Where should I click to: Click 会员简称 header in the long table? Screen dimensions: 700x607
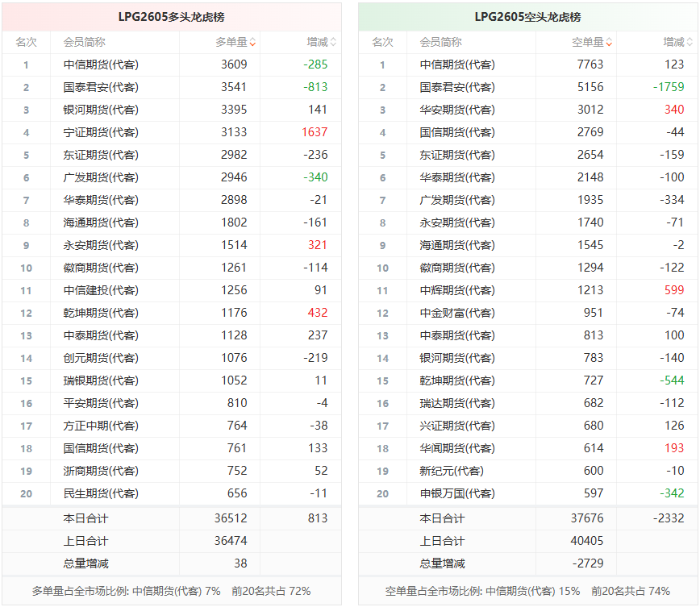point(85,43)
